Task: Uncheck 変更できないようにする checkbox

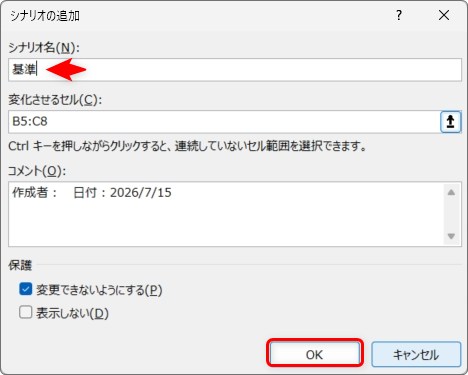Action: 26,289
